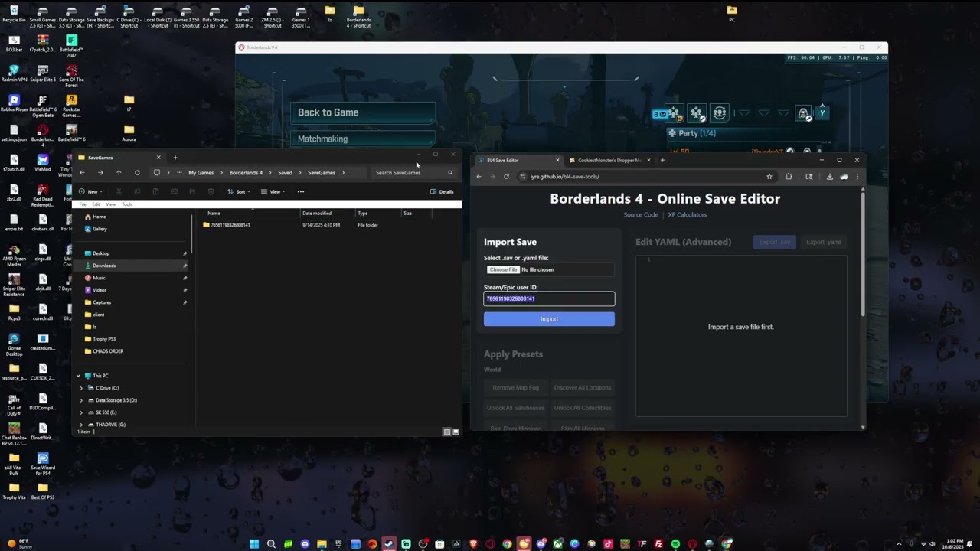Screen dimensions: 980x551
Task: Click Matchmaking in Borderlands menu
Action: pyautogui.click(x=363, y=139)
